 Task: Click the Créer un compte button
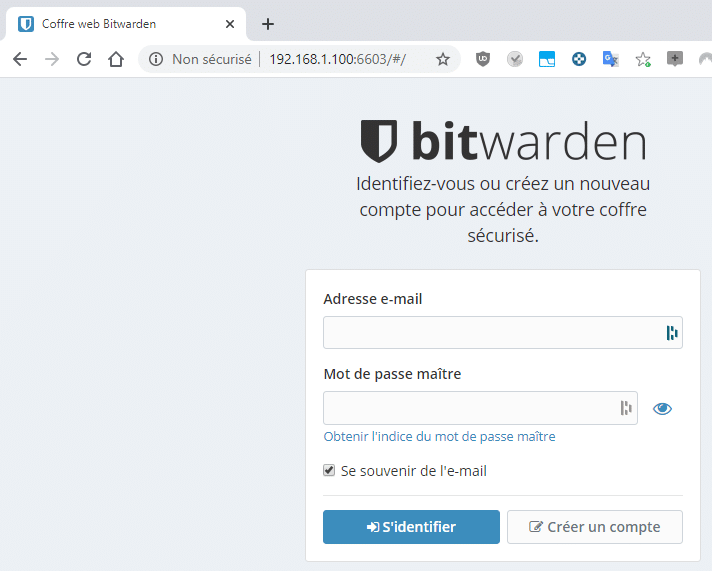point(595,527)
